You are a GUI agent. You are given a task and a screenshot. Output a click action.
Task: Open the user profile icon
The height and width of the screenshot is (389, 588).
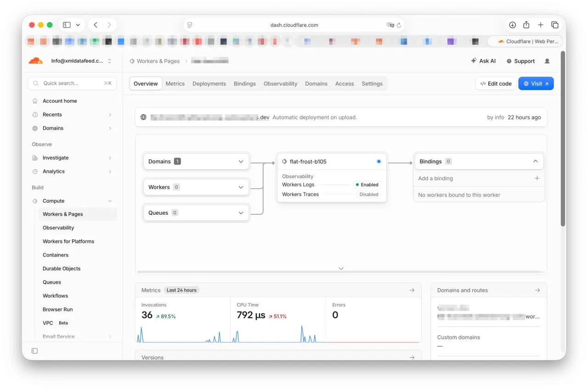pos(547,61)
